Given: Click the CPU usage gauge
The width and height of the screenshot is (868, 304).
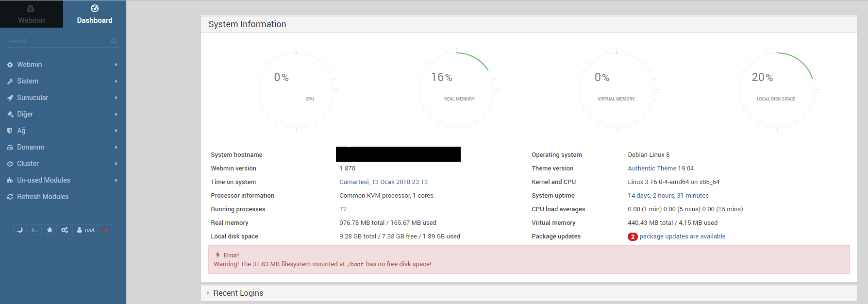Looking at the screenshot, I should coord(296,90).
